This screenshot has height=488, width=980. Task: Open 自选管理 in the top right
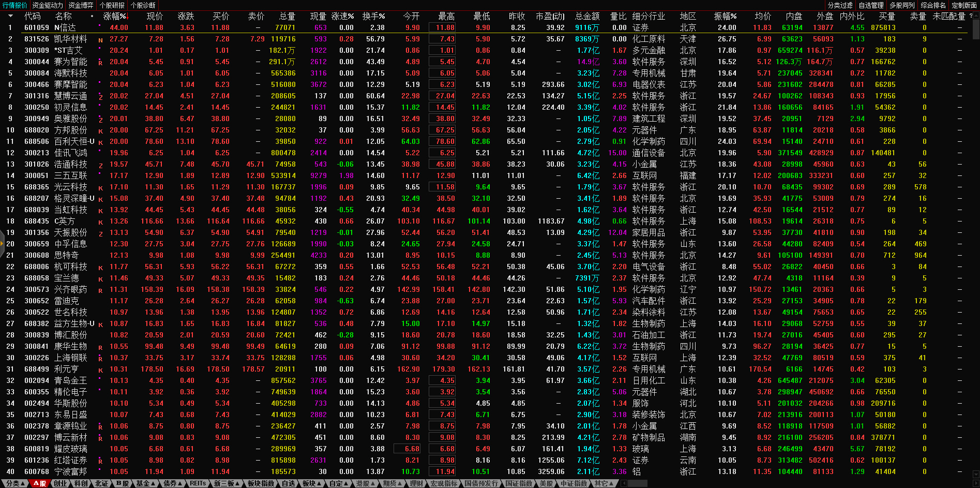coord(871,5)
